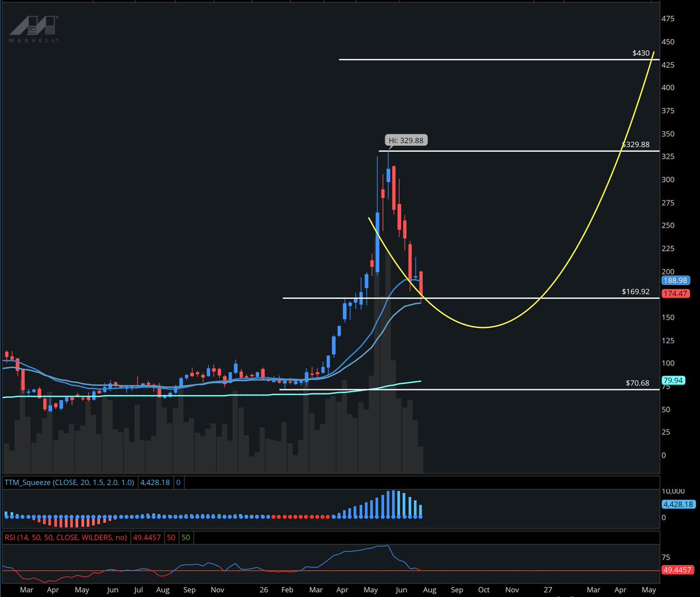Click the red 49.4457 tag on right axis
Viewport: 700px width, 597px height.
pyautogui.click(x=677, y=571)
